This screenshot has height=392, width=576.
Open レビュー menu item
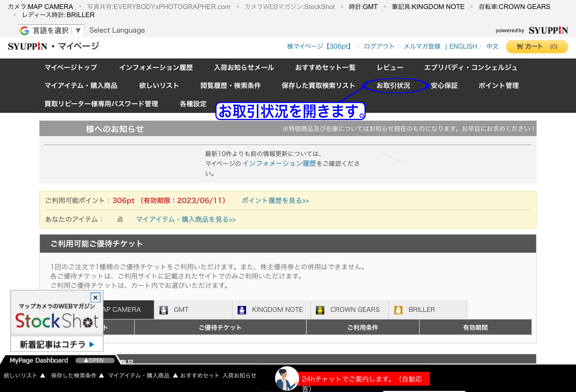coord(390,67)
